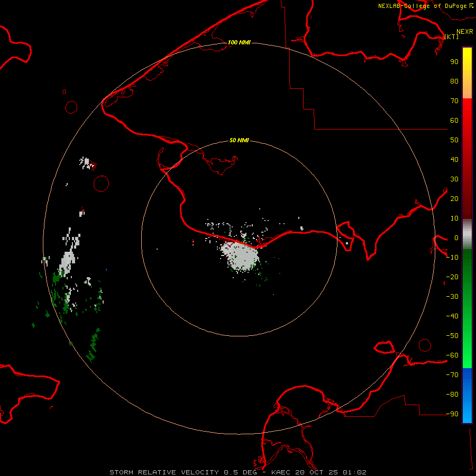
Task: Click the 40 value on the velocity scale
Action: click(x=454, y=160)
